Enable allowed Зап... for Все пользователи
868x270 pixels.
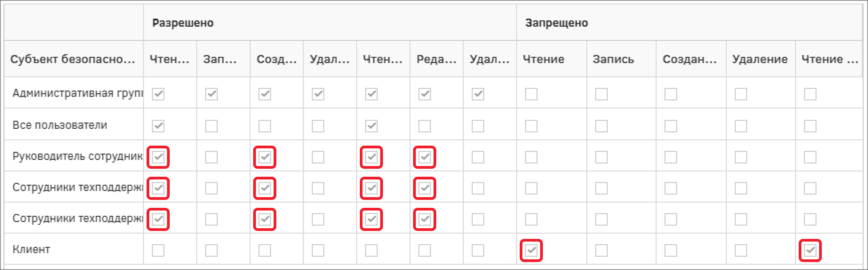tap(211, 126)
